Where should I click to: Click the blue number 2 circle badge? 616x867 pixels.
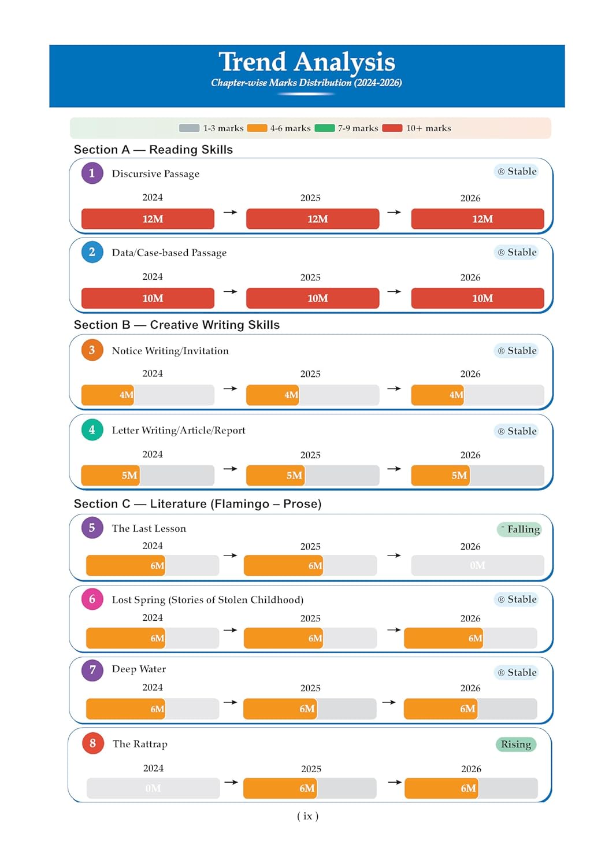point(92,252)
